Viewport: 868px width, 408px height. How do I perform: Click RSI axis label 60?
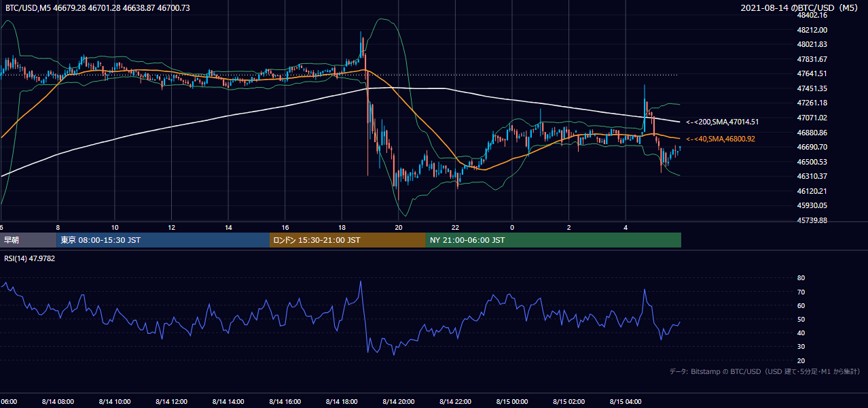point(801,305)
